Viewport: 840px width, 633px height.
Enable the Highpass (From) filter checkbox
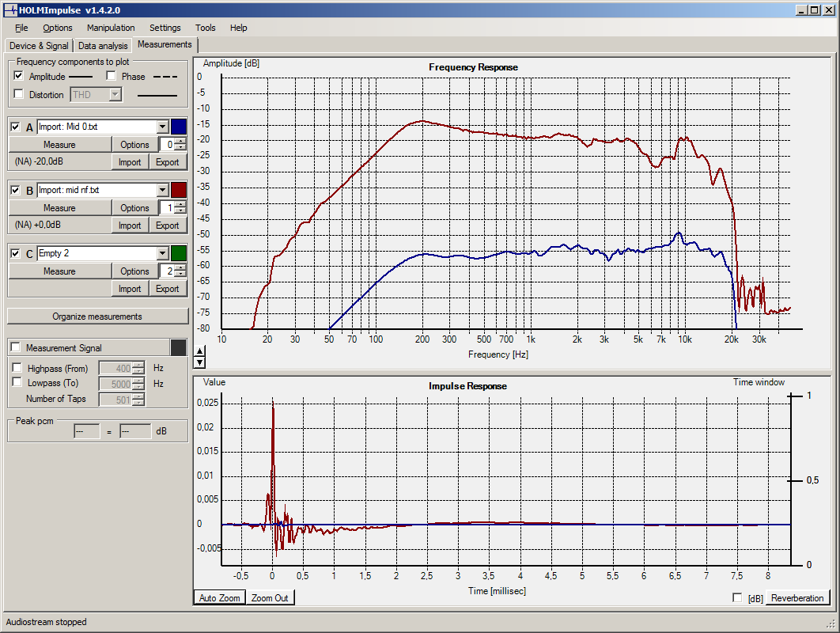tap(17, 368)
